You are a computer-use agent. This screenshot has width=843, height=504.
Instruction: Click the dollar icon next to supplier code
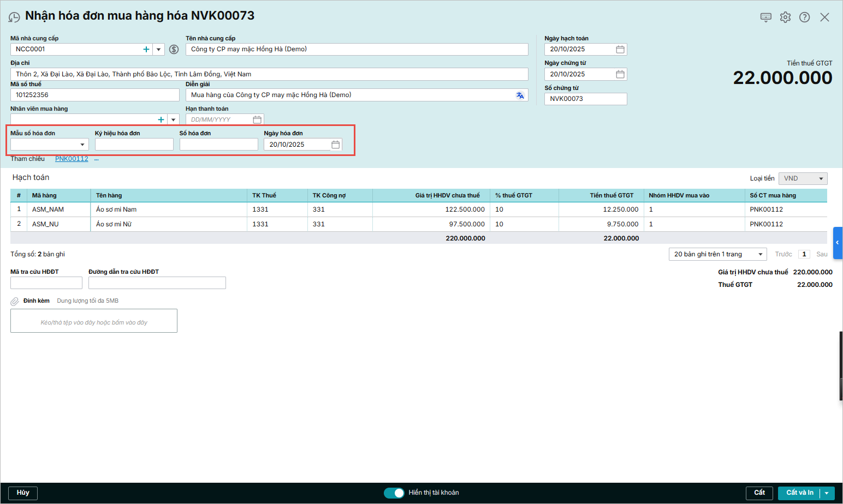pos(174,50)
